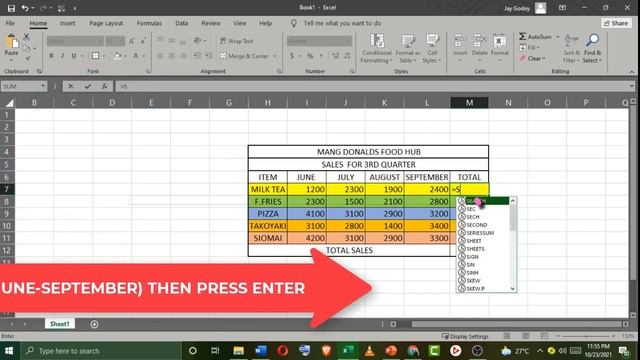Open the File tab

coord(10,23)
